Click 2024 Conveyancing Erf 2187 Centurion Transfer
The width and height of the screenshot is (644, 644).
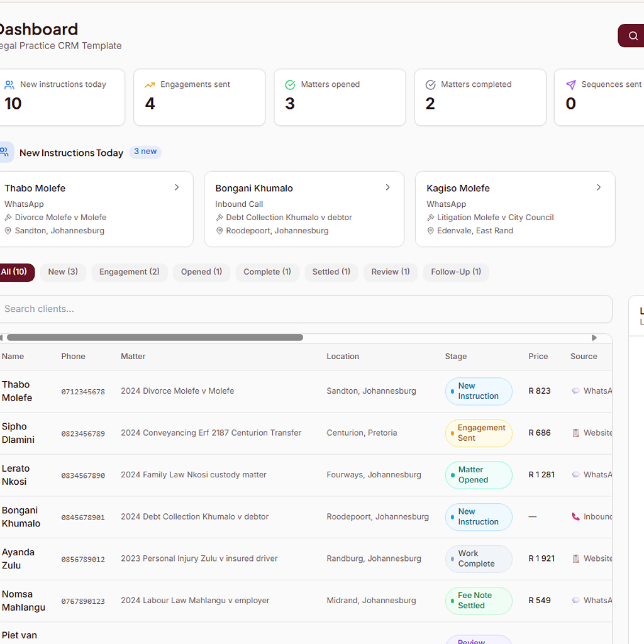211,433
